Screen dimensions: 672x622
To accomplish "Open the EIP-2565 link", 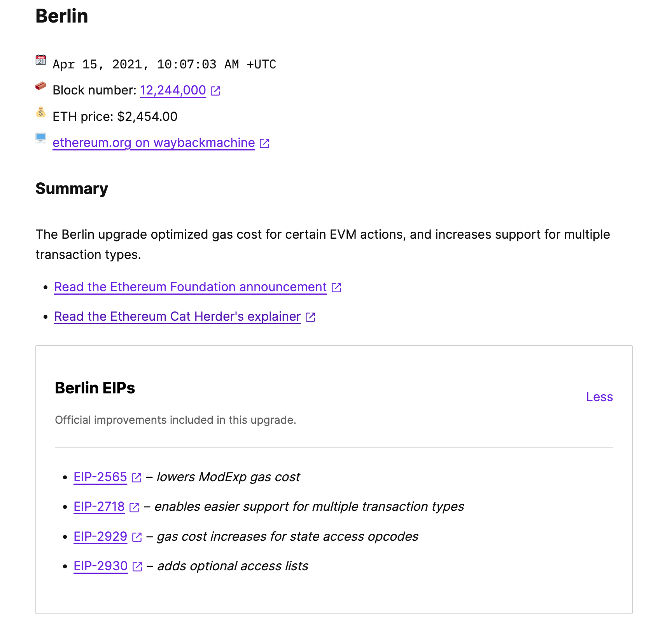I will [100, 477].
